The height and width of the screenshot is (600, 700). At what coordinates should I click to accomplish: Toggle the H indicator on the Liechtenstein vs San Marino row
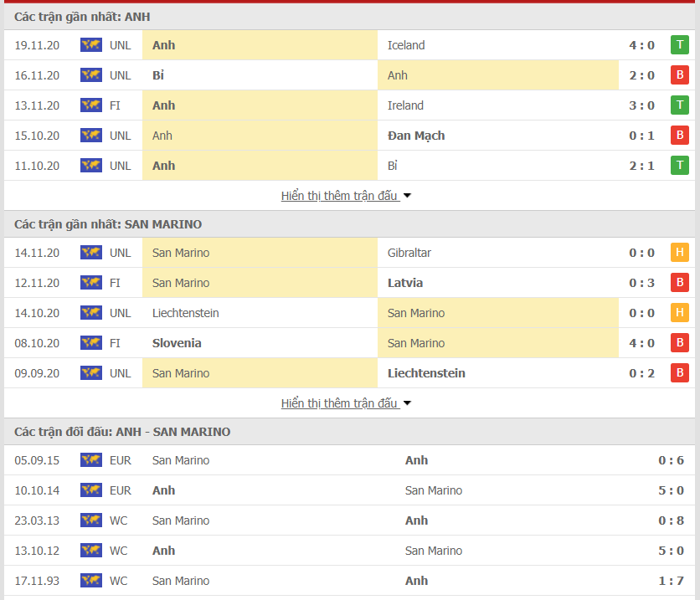[679, 313]
